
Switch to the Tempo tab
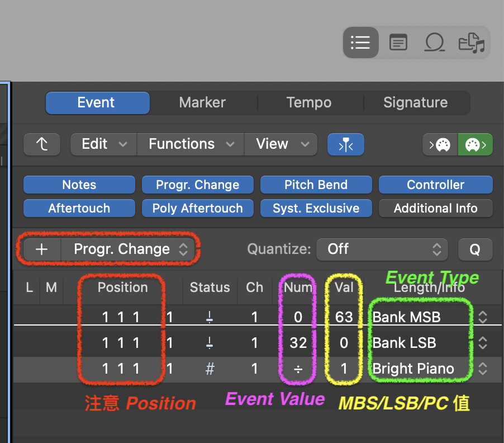click(x=308, y=103)
